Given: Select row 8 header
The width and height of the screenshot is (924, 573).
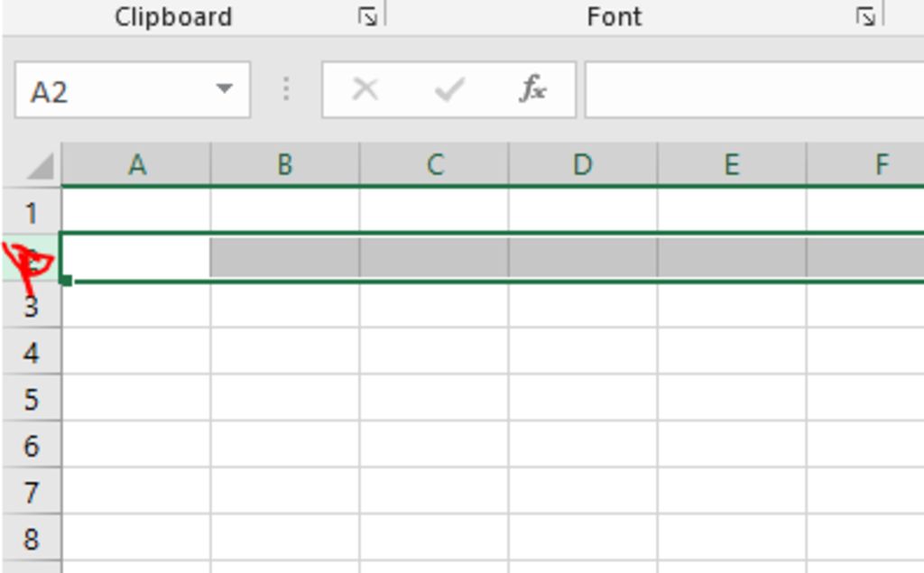Looking at the screenshot, I should (x=32, y=538).
